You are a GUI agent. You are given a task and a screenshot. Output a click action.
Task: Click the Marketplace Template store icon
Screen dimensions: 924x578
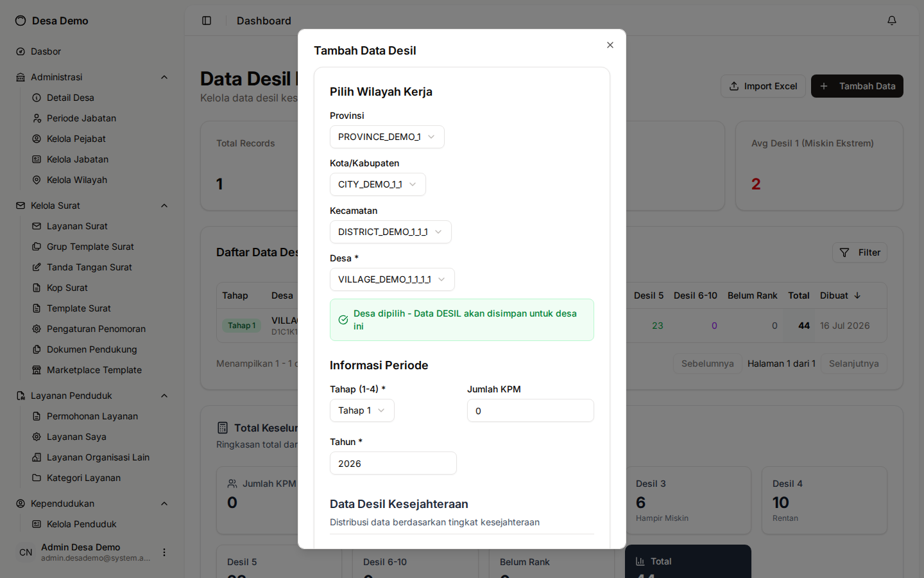pyautogui.click(x=37, y=370)
